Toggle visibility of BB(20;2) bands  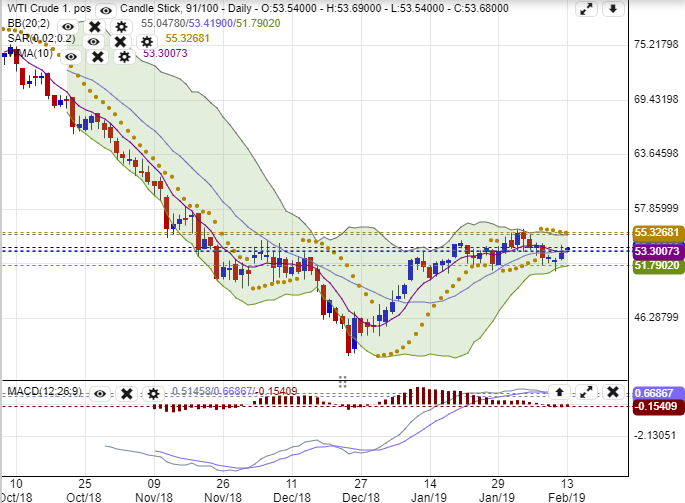[x=68, y=27]
